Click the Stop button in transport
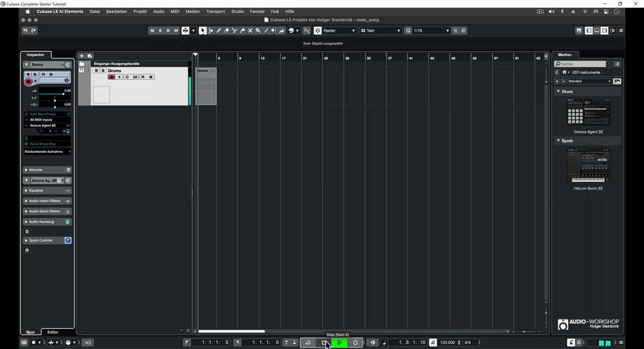Viewport: 644px width, 349px height. [324, 342]
